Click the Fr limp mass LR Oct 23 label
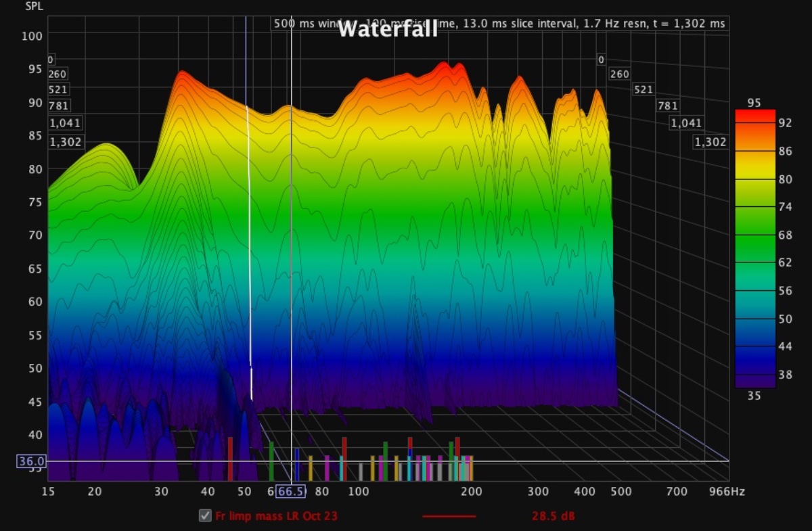 click(x=276, y=517)
